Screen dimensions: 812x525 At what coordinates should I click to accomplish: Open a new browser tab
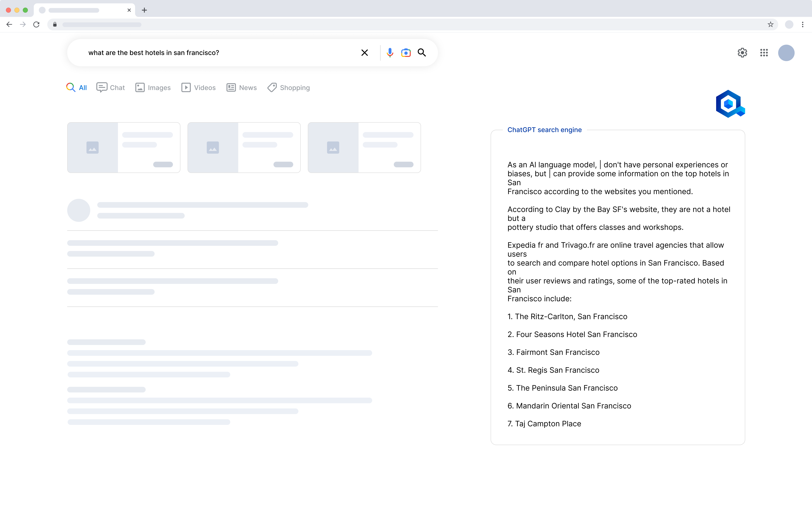[144, 10]
